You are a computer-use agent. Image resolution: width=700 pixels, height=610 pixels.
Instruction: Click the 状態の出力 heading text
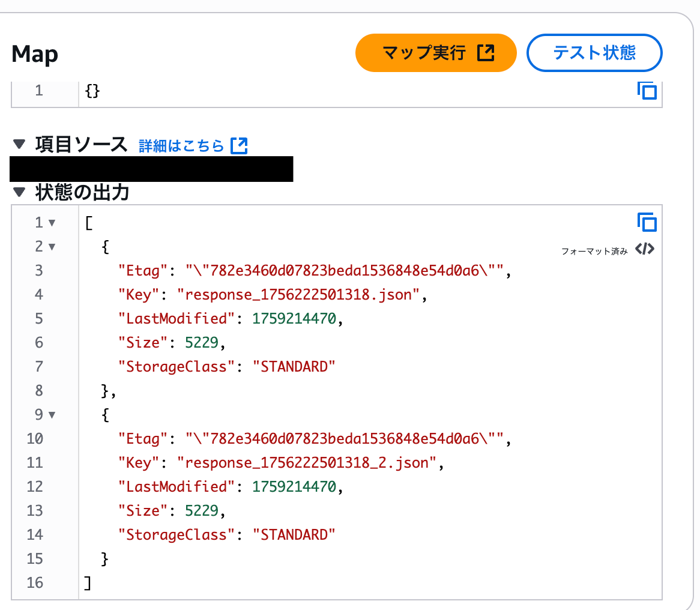coord(82,193)
